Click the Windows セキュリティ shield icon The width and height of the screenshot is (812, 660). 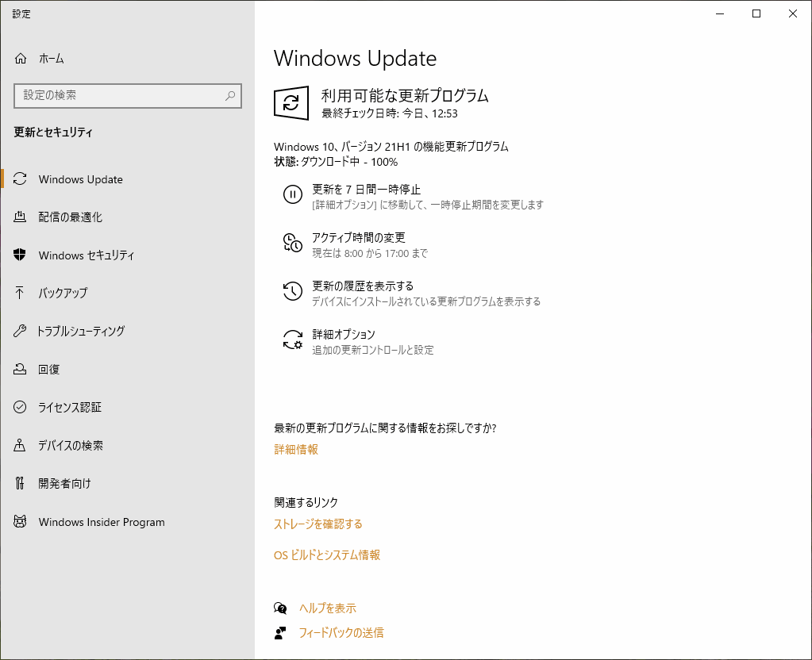[x=20, y=255]
